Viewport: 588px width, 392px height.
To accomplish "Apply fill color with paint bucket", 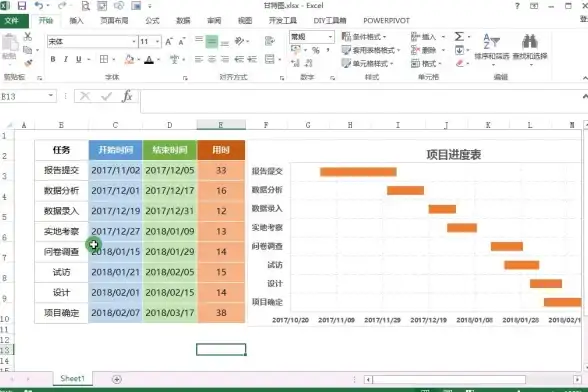I will (x=129, y=59).
